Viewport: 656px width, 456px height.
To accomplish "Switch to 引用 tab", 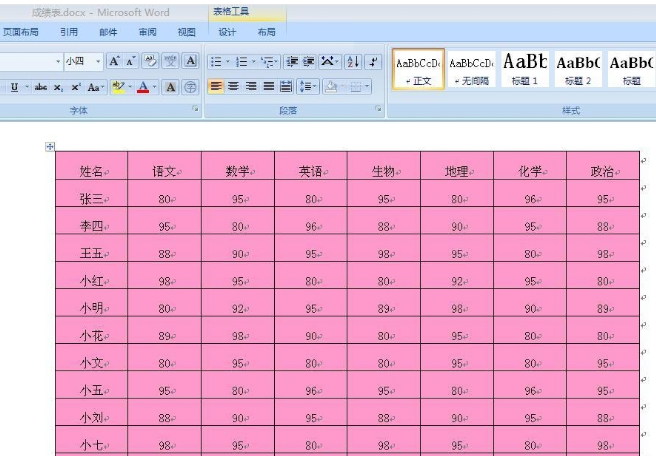I will point(69,32).
